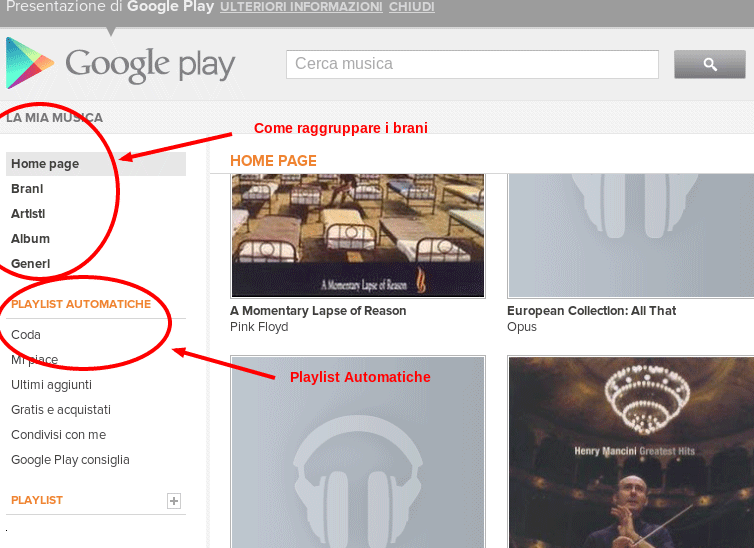The height and width of the screenshot is (548, 754).
Task: Click the magnifier search button
Action: (x=710, y=64)
